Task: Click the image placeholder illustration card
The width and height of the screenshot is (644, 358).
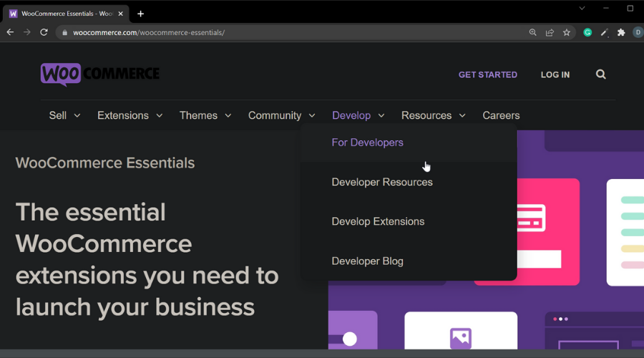Action: [x=461, y=331]
